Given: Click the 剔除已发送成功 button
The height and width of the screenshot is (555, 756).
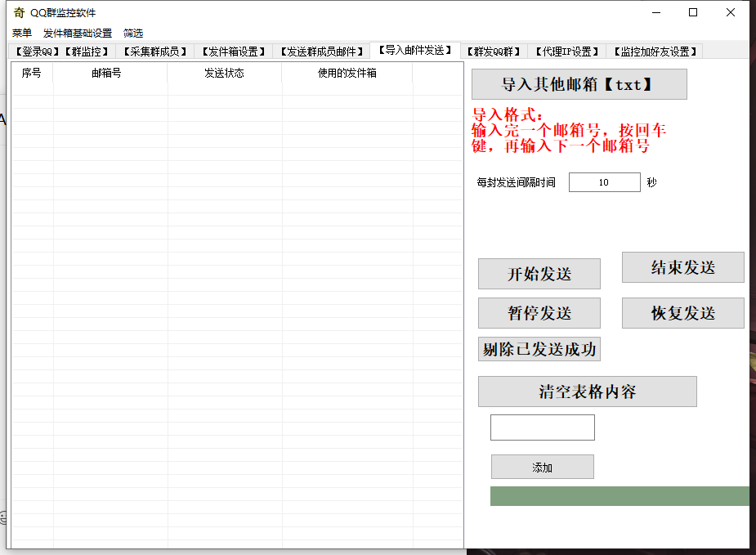Looking at the screenshot, I should tap(539, 349).
